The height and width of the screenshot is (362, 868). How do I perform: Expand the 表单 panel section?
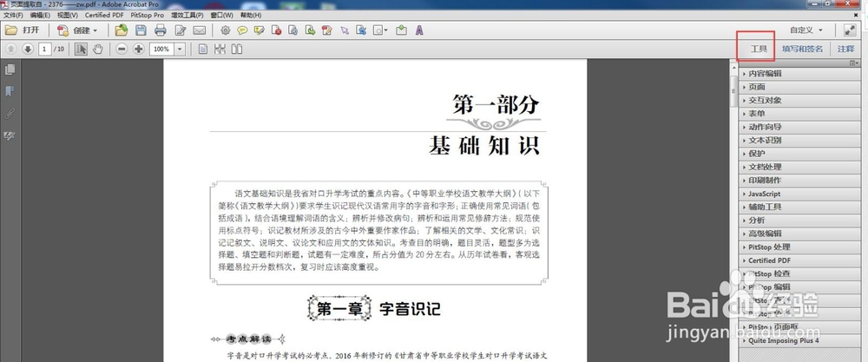(x=800, y=114)
